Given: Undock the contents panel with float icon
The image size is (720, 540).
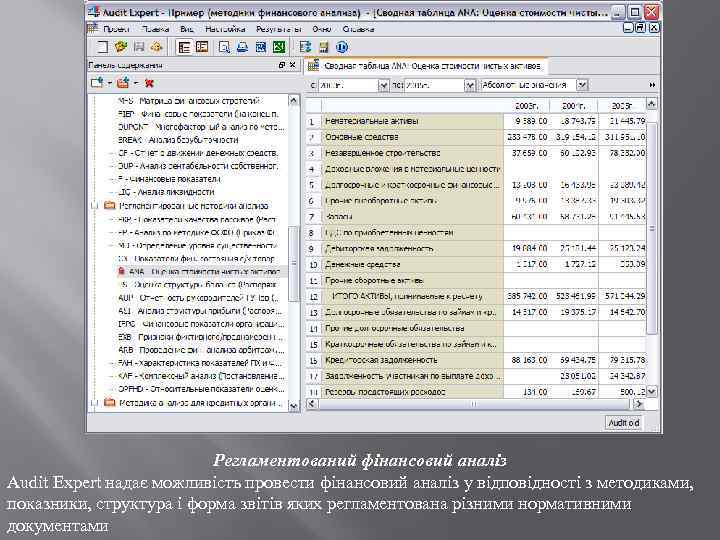Looking at the screenshot, I should click(282, 65).
